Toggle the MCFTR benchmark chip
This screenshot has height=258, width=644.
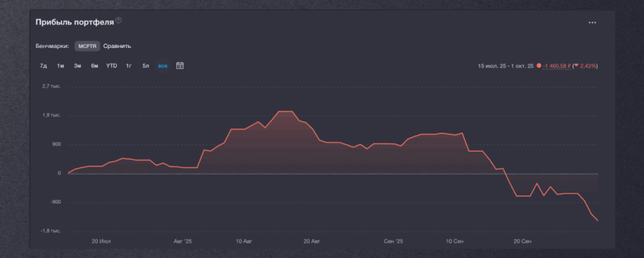point(87,46)
